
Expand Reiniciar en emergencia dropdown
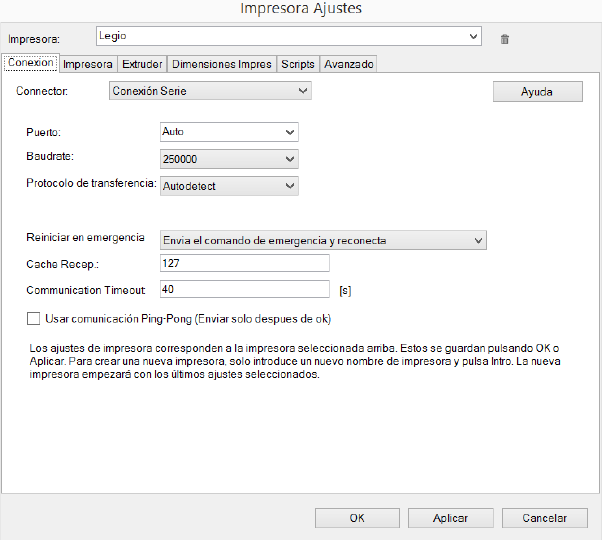coord(477,240)
